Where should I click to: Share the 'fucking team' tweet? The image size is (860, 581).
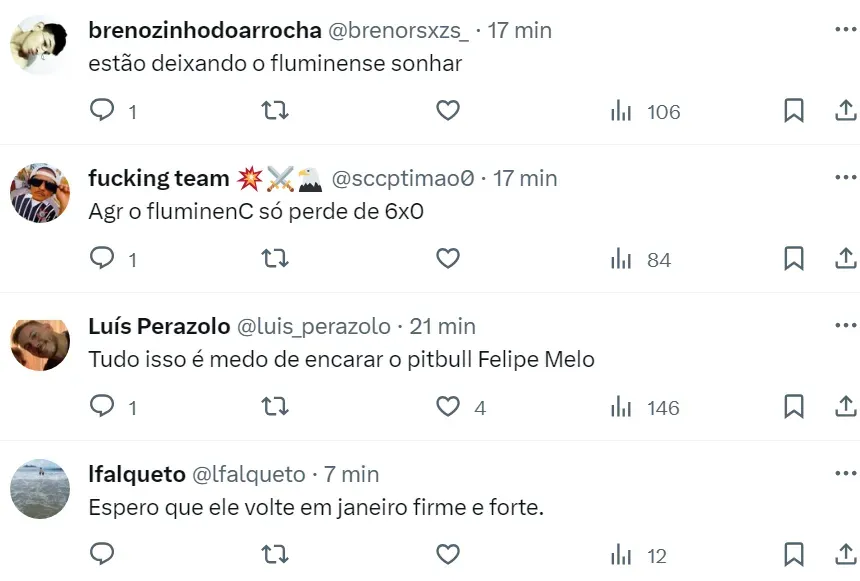844,259
